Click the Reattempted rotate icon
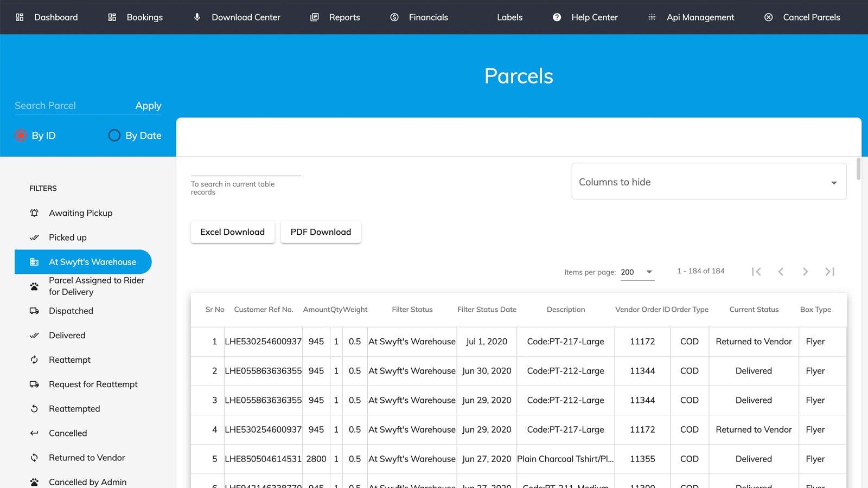This screenshot has width=868, height=488. (34, 409)
